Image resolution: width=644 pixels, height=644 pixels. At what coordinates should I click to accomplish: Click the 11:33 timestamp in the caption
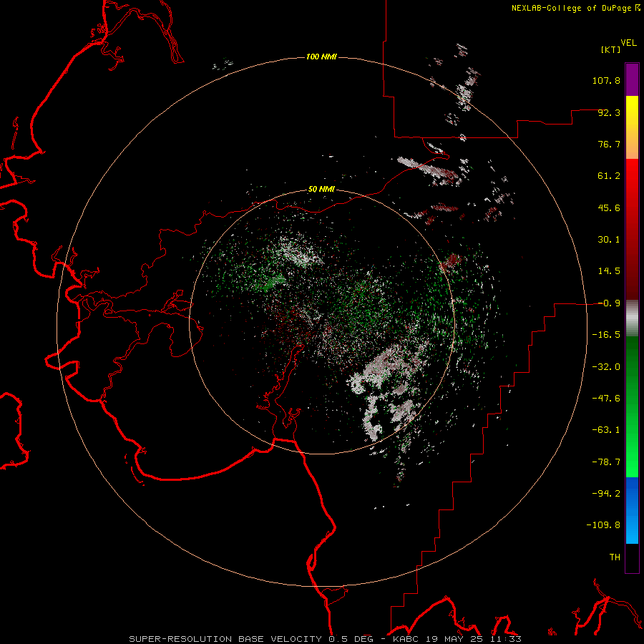(506, 639)
